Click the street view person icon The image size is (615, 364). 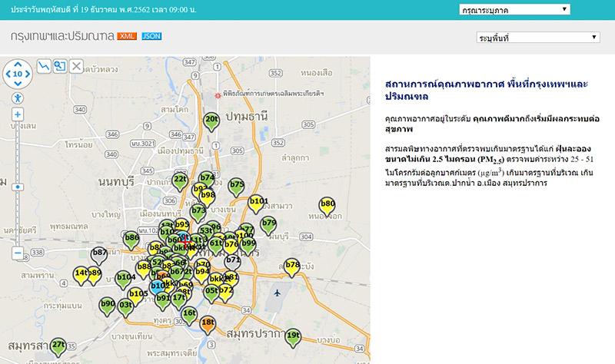point(18,98)
